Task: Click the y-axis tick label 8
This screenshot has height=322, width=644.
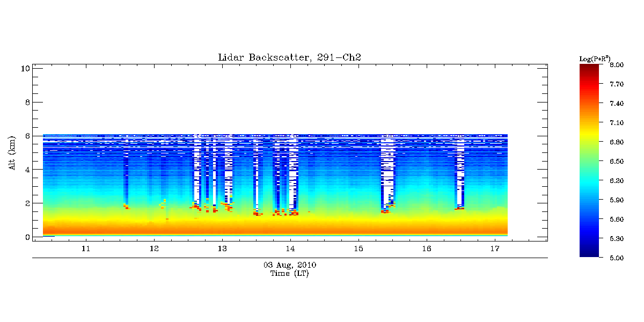Action: pos(26,102)
